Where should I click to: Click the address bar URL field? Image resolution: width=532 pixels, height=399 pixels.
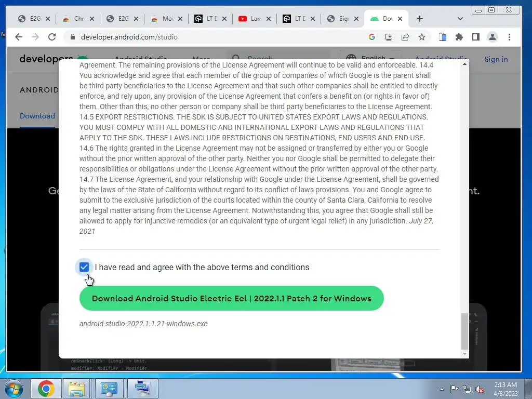217,37
